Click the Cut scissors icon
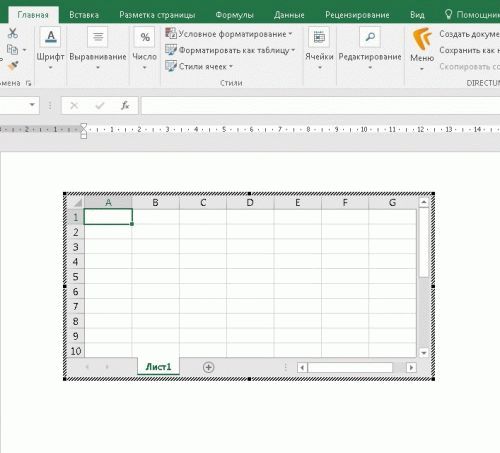Viewport: 500px width, 453px height. (x=12, y=33)
